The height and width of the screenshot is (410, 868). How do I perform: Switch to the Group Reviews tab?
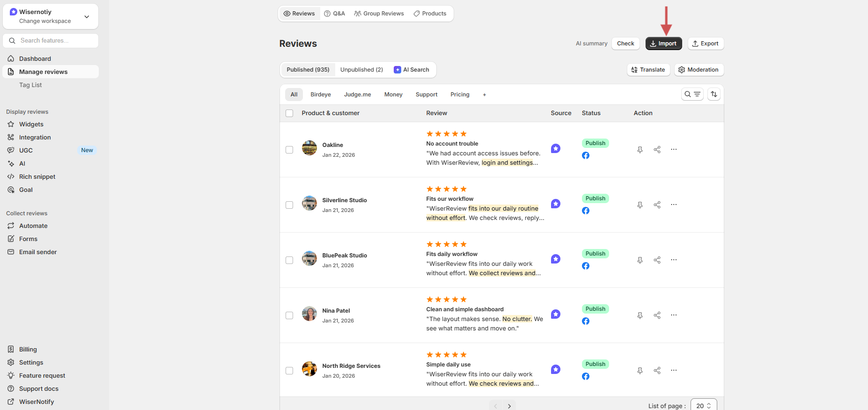[379, 14]
